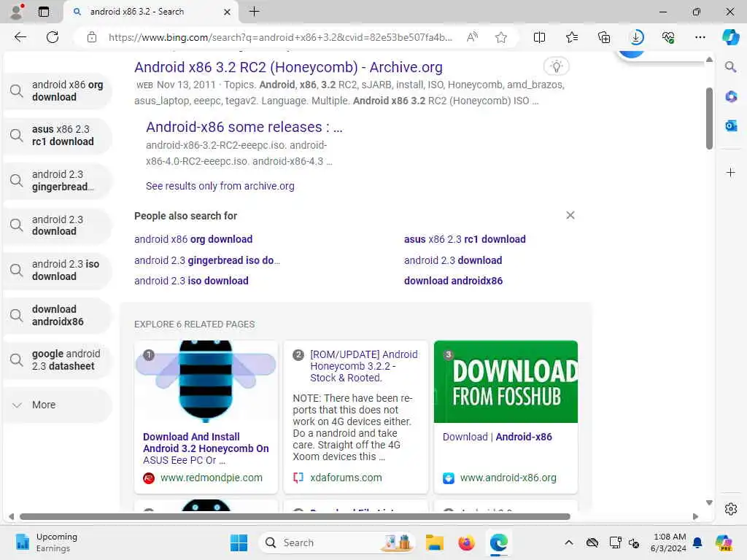Open Browser essentials heart icon
This screenshot has width=747, height=560.
pos(668,37)
